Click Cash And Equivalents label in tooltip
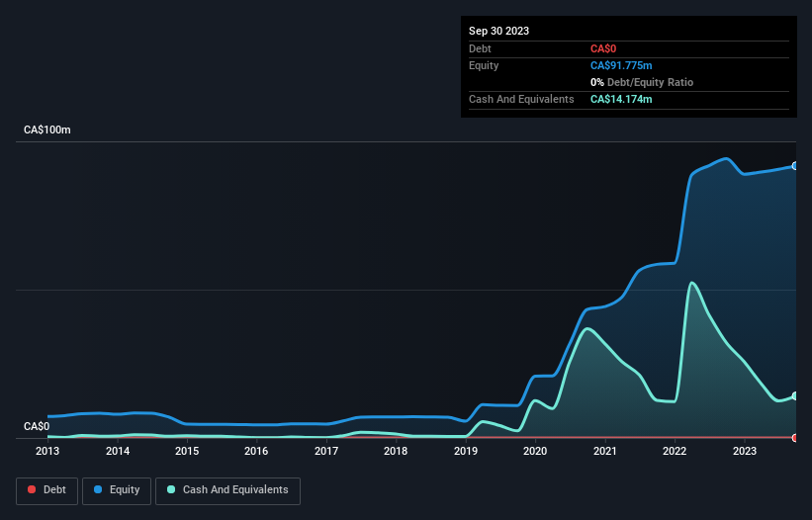Image resolution: width=812 pixels, height=520 pixels. [x=521, y=99]
